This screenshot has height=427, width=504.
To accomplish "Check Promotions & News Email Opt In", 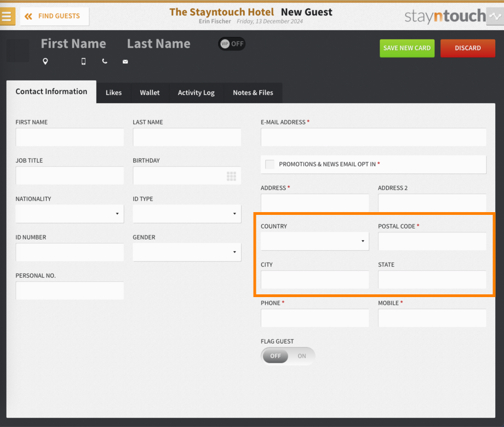I will pos(270,164).
